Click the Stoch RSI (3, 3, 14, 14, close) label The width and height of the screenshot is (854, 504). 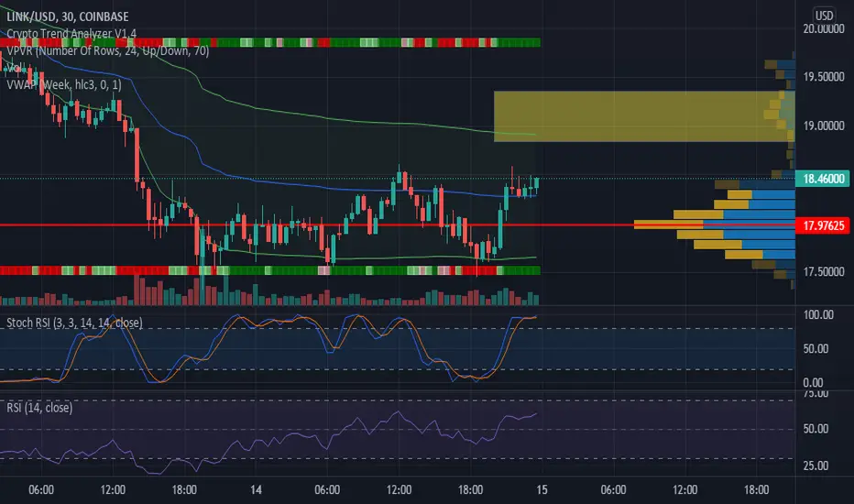click(74, 323)
